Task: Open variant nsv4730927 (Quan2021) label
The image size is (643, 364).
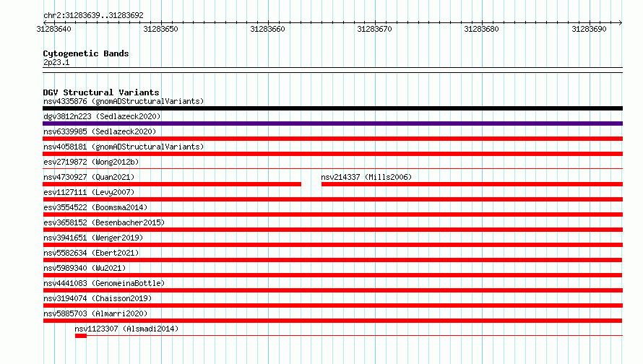Action: tap(89, 177)
